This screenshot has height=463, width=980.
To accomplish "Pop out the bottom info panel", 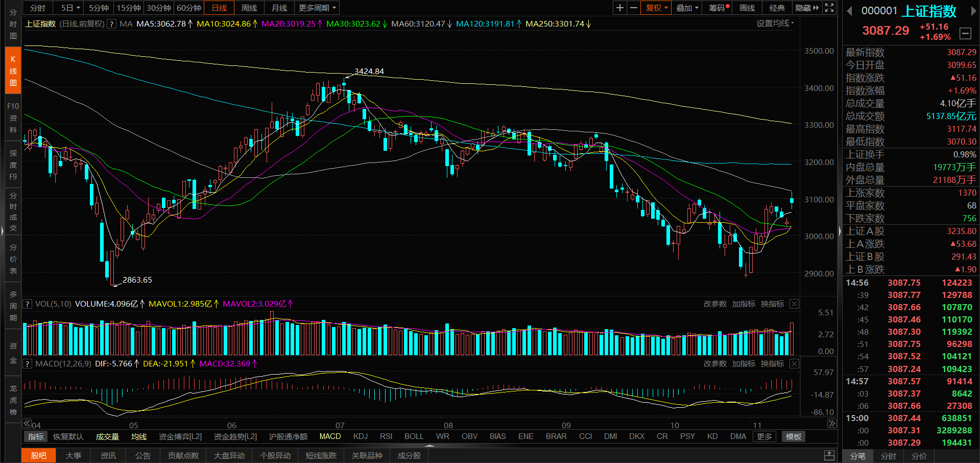I will click(x=829, y=455).
